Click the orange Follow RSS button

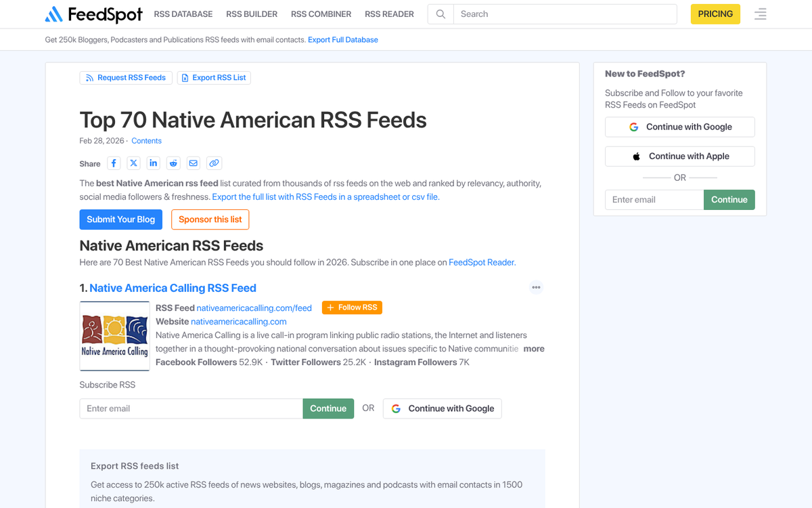click(x=352, y=307)
